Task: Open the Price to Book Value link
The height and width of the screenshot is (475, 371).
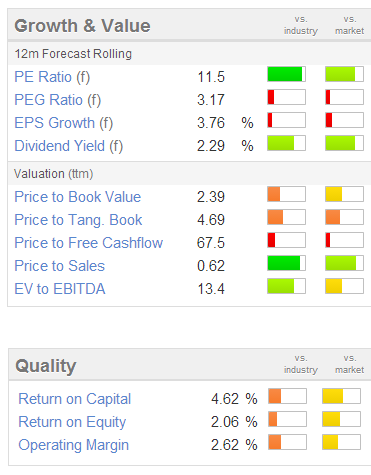Action: [x=78, y=197]
